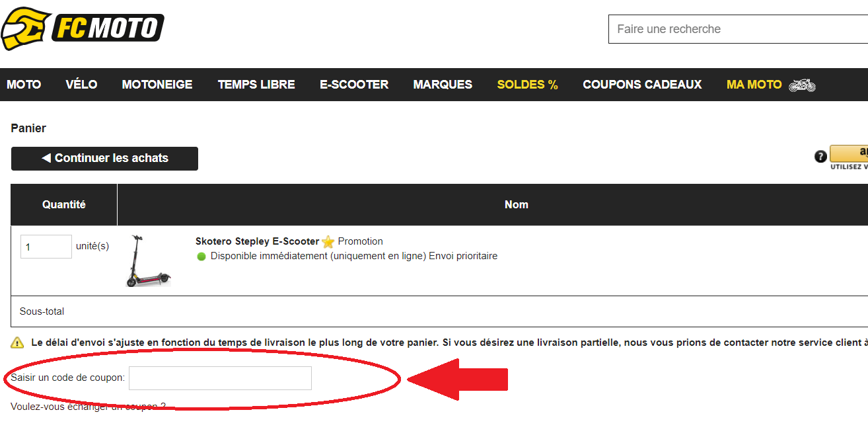Screen dimensions: 868x443
Task: Click the yellow warning triangle icon
Action: pyautogui.click(x=18, y=342)
